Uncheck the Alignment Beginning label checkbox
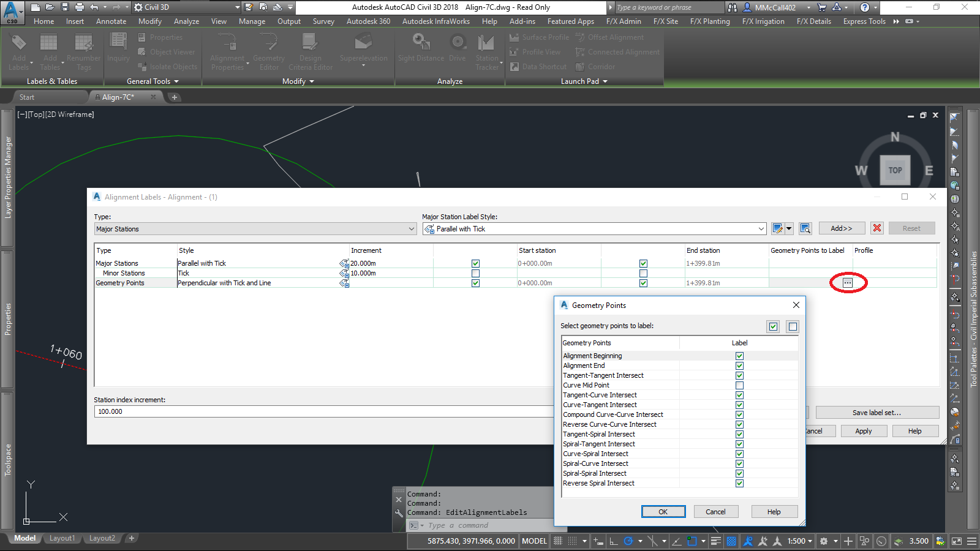Screen dimensions: 980x551 click(739, 356)
